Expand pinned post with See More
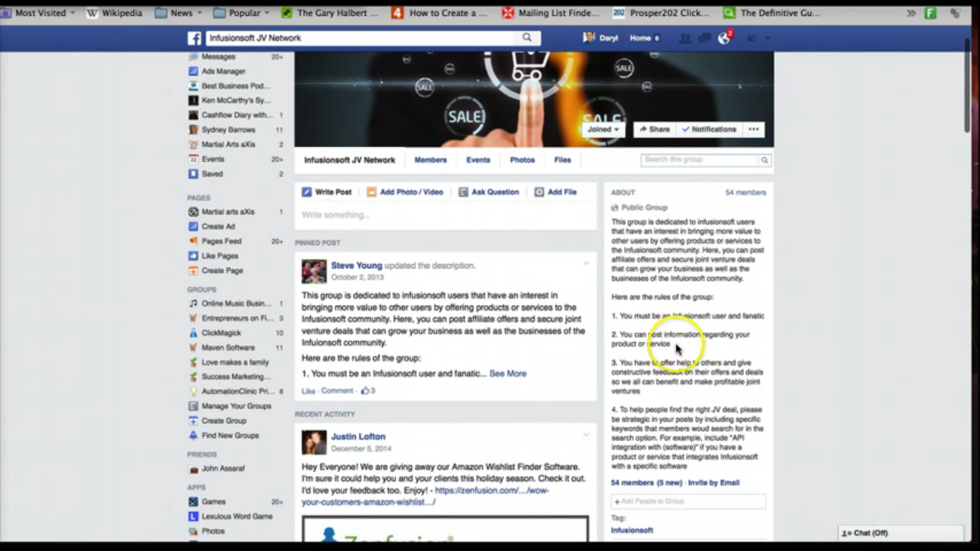This screenshot has height=551, width=980. coord(508,374)
